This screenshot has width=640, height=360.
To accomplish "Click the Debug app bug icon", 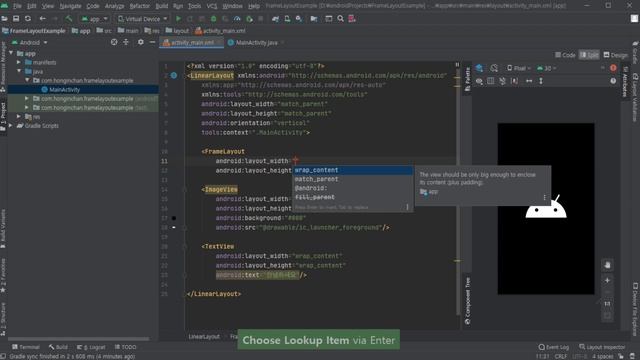I will 213,19.
